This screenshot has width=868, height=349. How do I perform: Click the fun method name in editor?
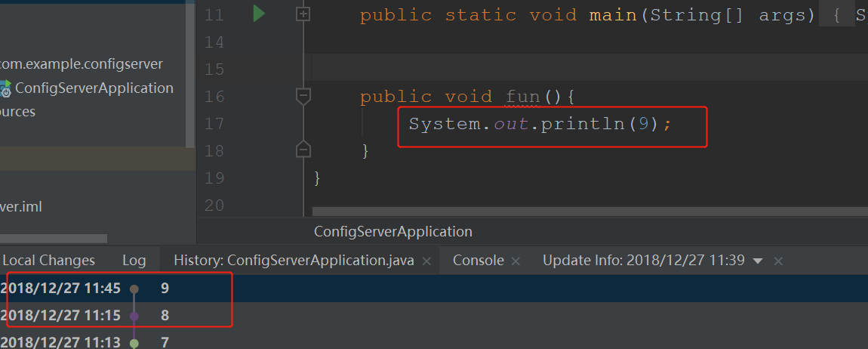coord(522,97)
